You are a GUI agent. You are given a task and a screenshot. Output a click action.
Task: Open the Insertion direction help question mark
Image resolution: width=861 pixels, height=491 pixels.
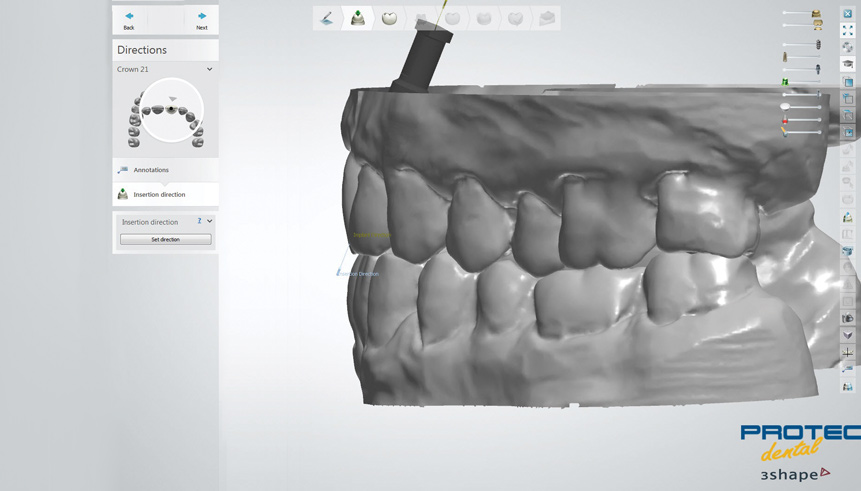click(199, 221)
